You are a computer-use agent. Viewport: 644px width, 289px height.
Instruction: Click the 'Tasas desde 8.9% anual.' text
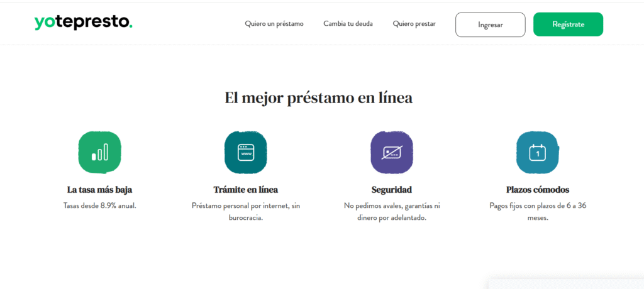pos(100,205)
